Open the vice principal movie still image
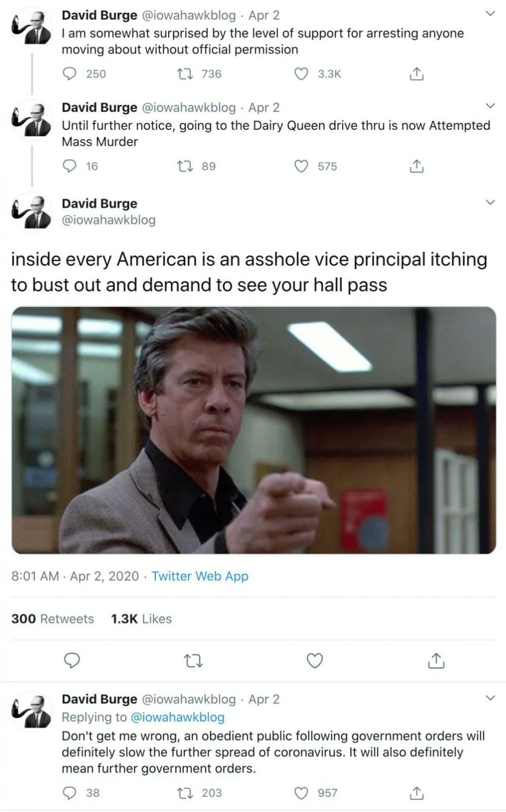The width and height of the screenshot is (506, 812). click(254, 430)
